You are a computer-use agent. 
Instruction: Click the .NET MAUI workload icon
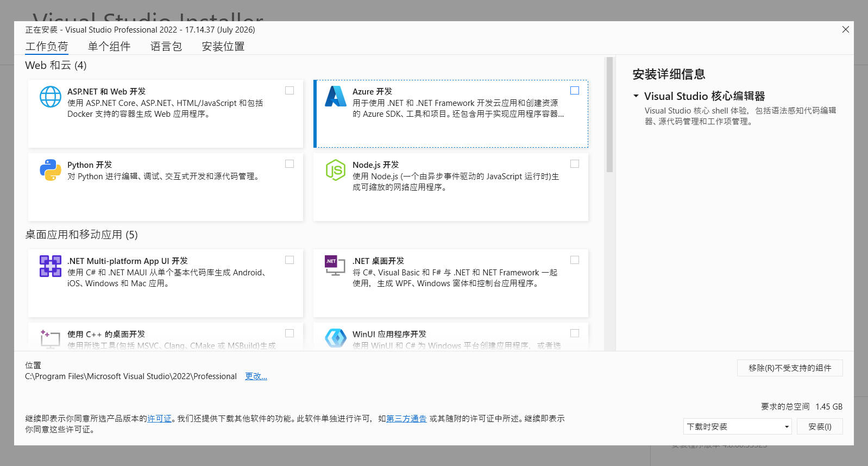point(51,266)
